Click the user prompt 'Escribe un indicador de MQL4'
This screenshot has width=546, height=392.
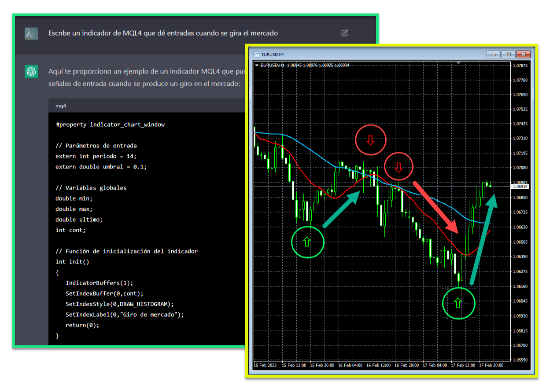163,33
